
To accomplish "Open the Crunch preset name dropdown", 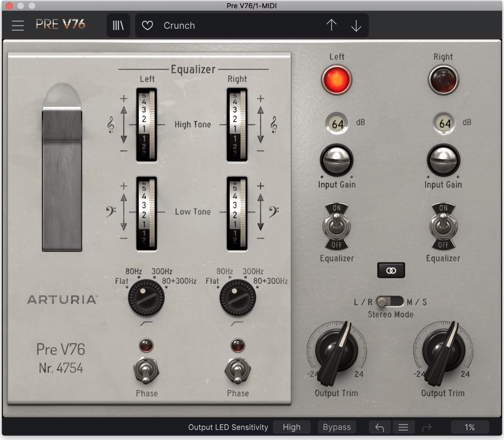I will pos(179,25).
